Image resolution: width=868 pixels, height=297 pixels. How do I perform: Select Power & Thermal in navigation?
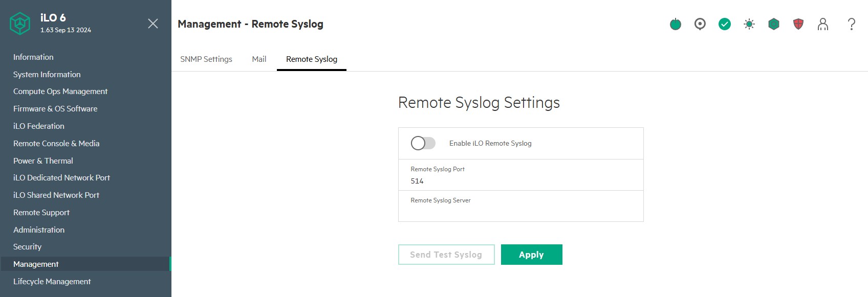pyautogui.click(x=44, y=161)
